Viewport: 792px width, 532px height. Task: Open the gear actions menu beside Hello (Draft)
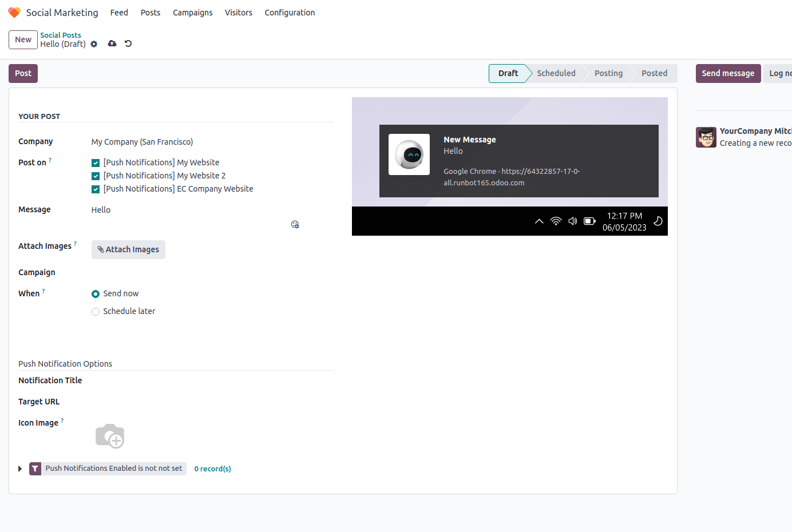94,44
